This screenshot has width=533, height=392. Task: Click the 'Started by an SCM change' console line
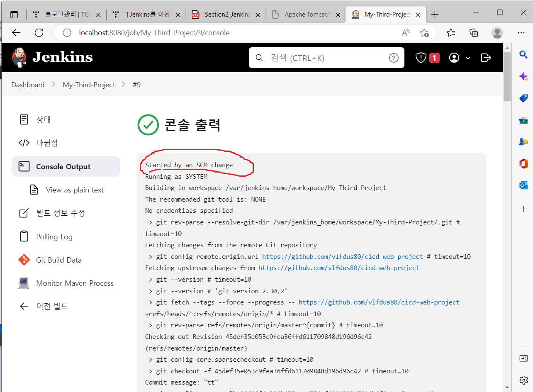[x=189, y=165]
